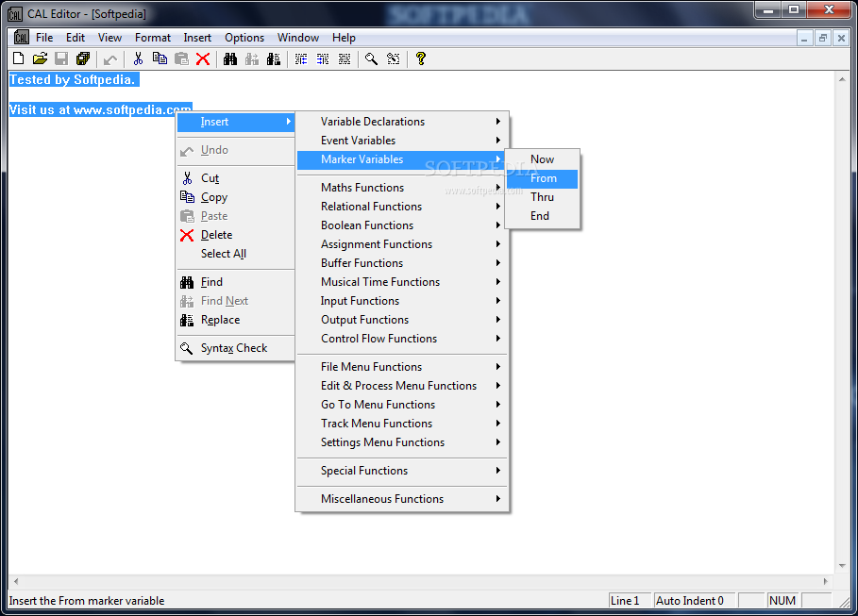The width and height of the screenshot is (858, 616).
Task: Insert the From marker variable
Action: pos(543,178)
